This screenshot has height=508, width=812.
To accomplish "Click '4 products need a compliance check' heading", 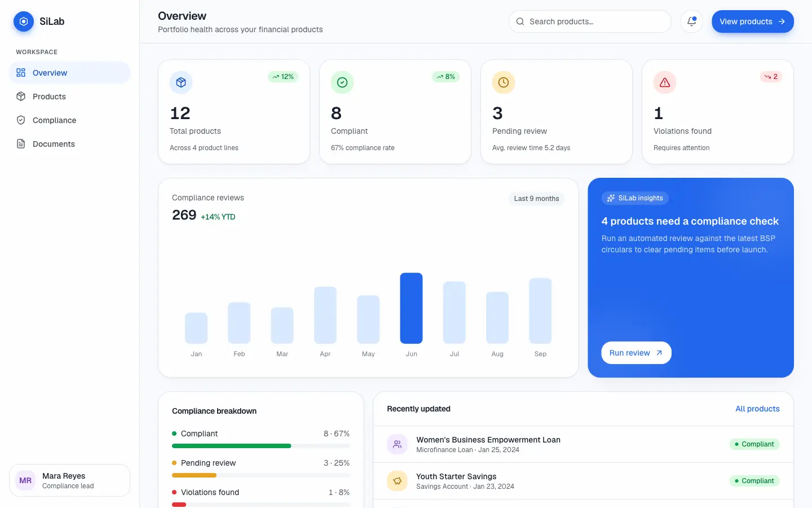I will click(690, 221).
